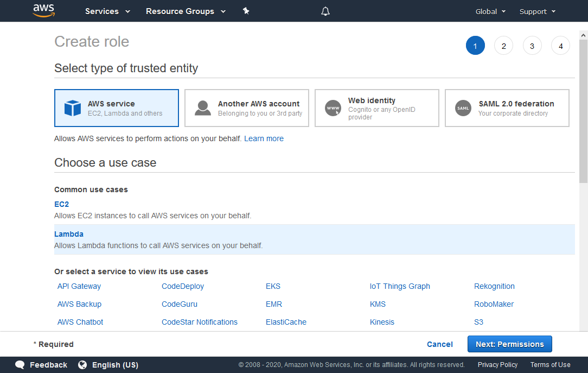Click the SAML federation icon
This screenshot has width=588, height=373.
click(x=463, y=108)
